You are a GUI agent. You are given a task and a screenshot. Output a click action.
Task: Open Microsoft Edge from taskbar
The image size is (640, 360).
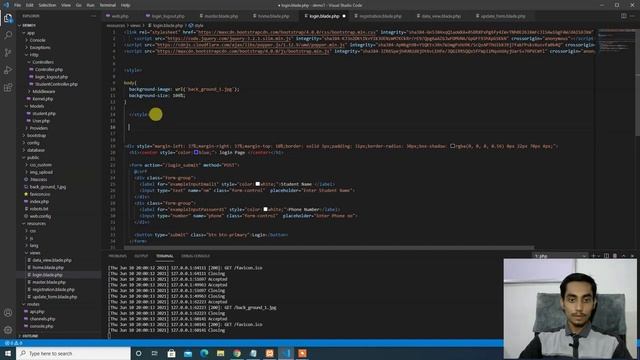click(204, 353)
